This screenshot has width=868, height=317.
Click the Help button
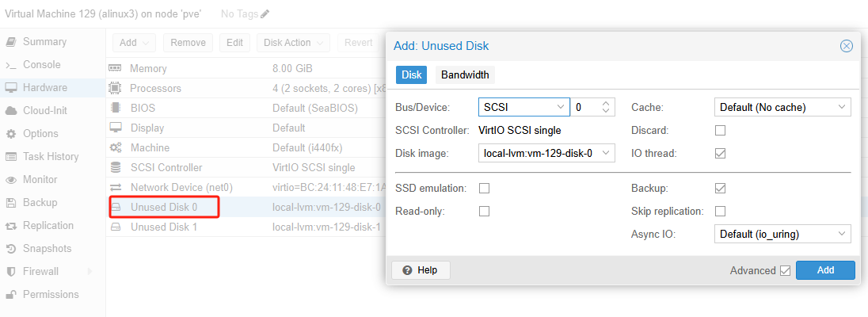click(420, 270)
